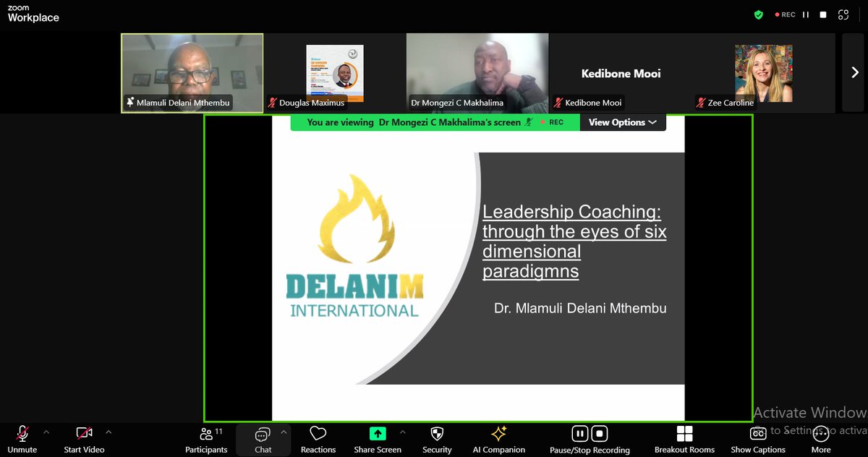Open the Chat panel
868x457 pixels.
pos(263,440)
